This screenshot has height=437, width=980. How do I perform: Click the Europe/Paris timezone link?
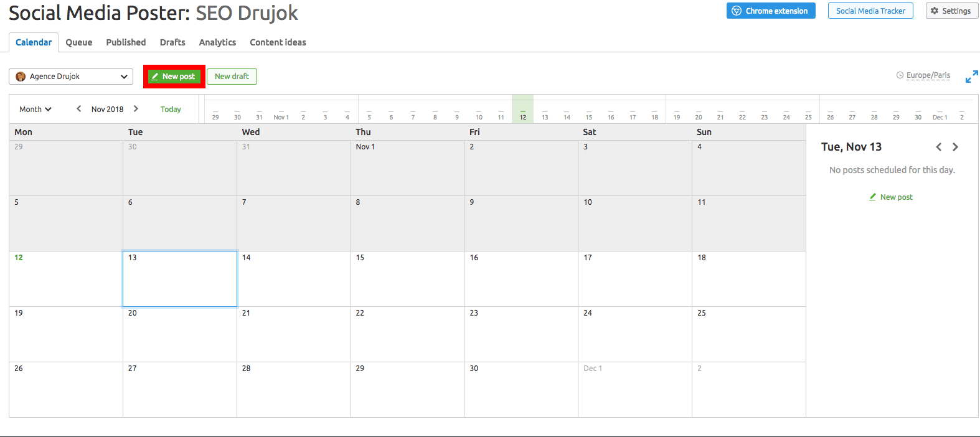pyautogui.click(x=928, y=75)
